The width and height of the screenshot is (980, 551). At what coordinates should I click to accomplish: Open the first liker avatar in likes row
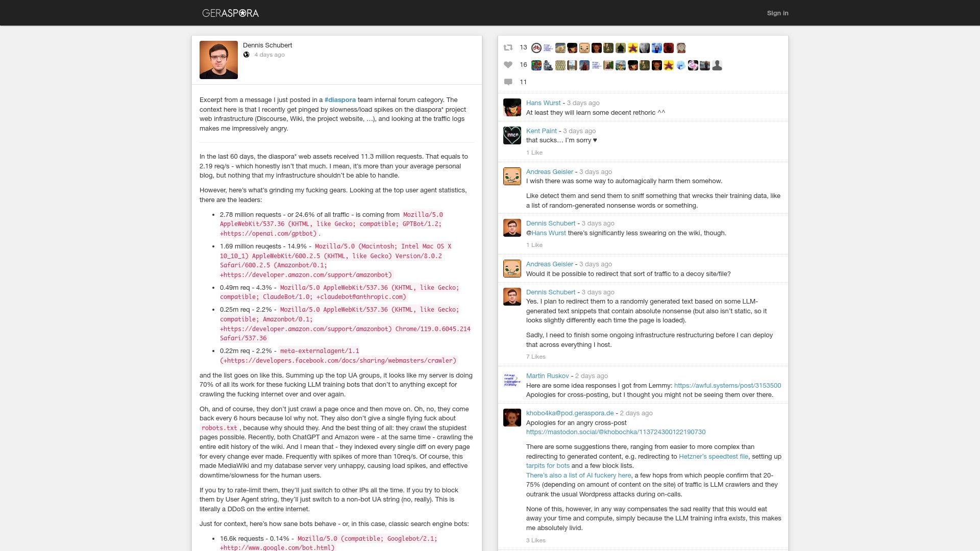coord(536,65)
